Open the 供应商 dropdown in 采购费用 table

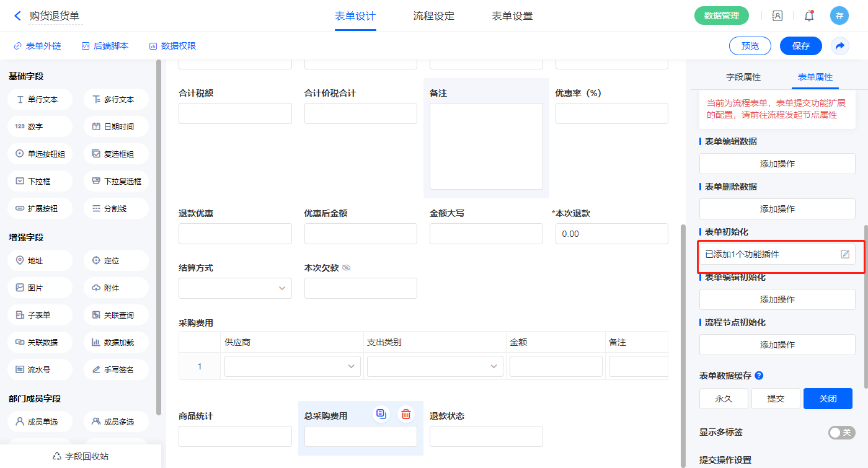pos(292,366)
